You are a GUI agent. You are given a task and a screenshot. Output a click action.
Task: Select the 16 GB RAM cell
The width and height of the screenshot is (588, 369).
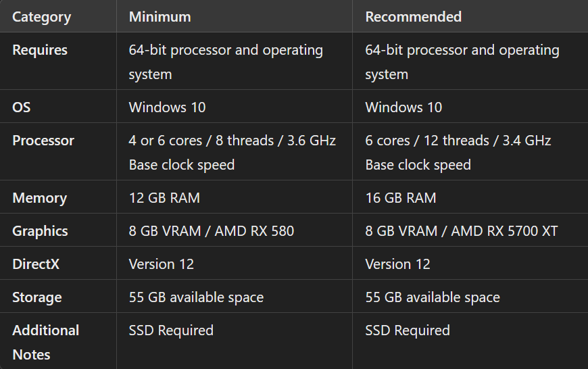point(401,198)
